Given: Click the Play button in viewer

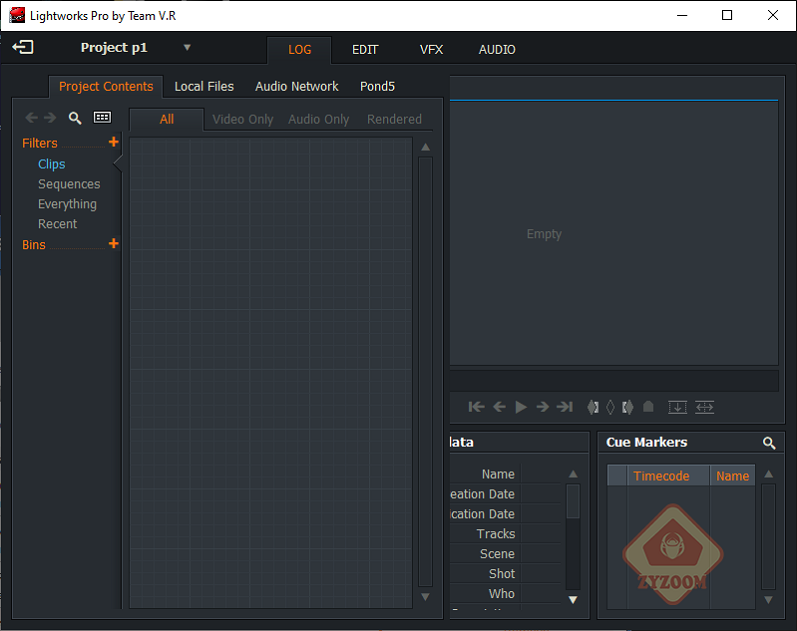Looking at the screenshot, I should [520, 407].
